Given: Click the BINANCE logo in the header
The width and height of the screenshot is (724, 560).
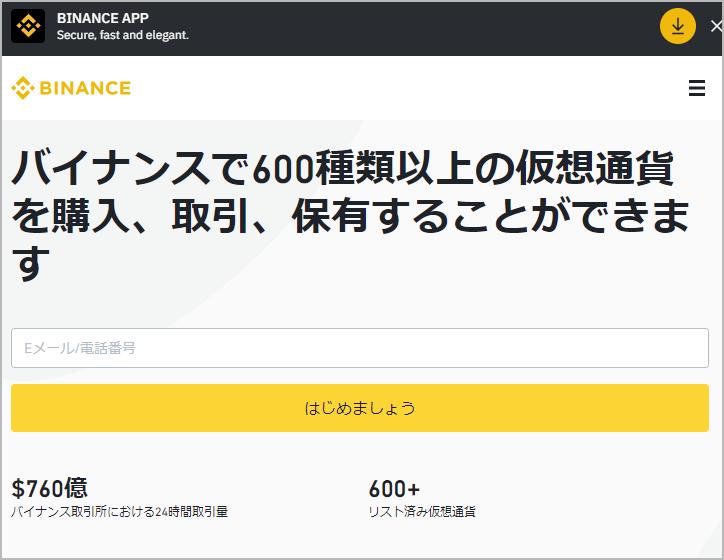Looking at the screenshot, I should 71,88.
